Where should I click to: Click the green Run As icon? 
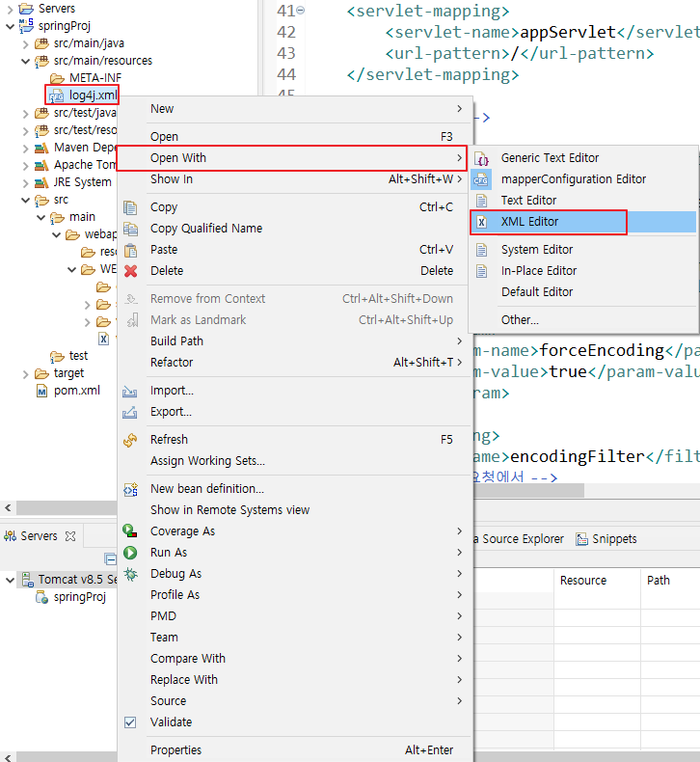click(x=130, y=553)
